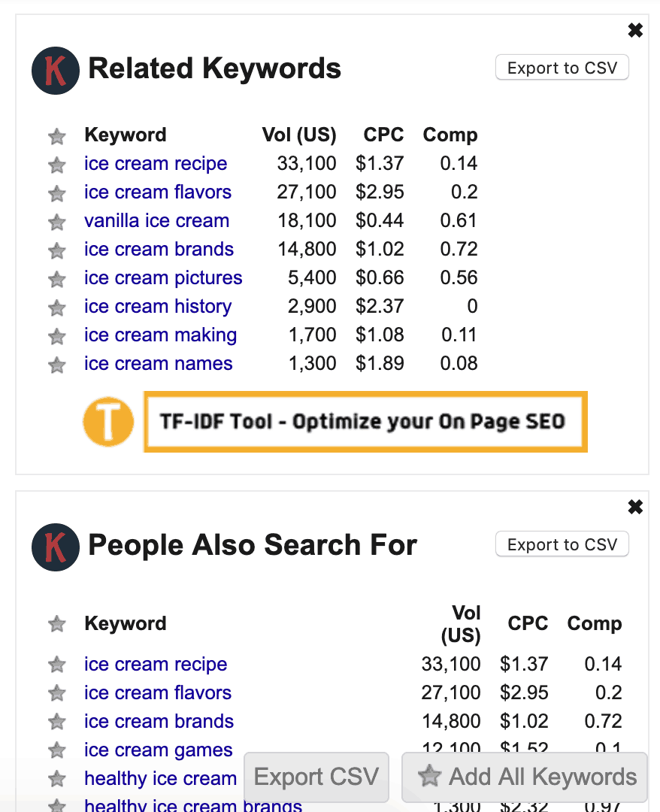Image resolution: width=660 pixels, height=812 pixels.
Task: Star the keyword 'vanilla ice cream'
Action: 56,221
